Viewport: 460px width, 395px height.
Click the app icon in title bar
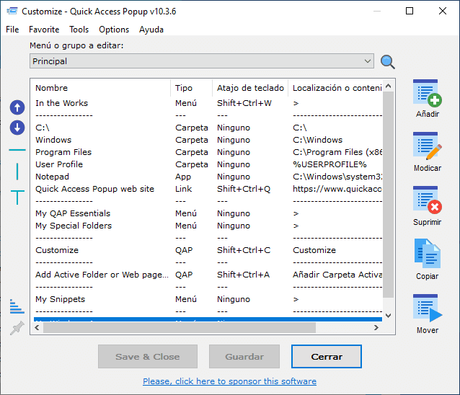[12, 11]
